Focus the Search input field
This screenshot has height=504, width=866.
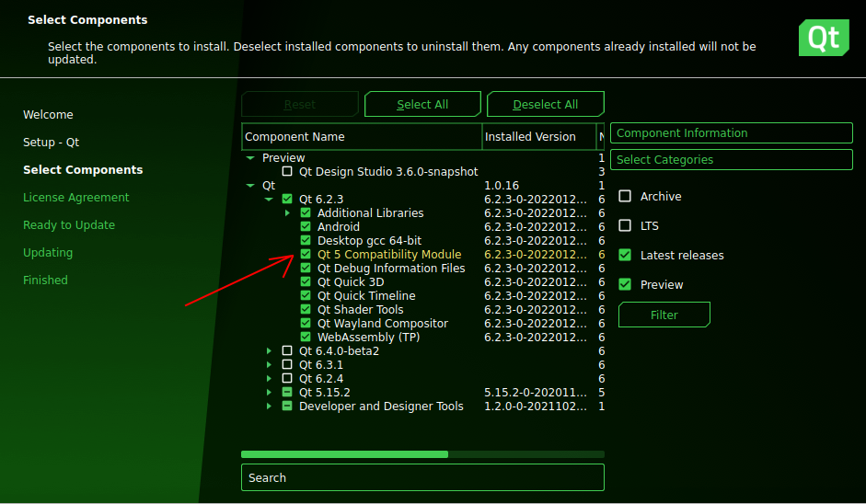pos(422,477)
